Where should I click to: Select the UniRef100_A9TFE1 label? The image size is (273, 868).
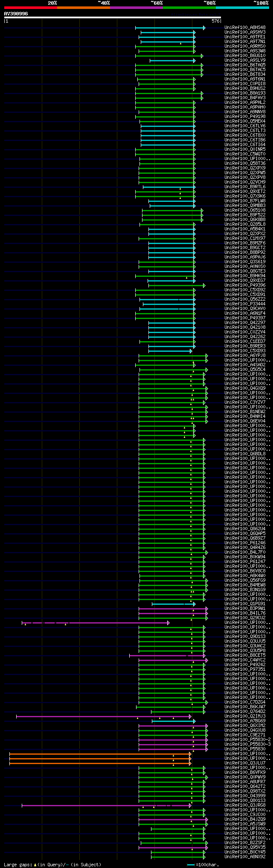[x=245, y=37]
